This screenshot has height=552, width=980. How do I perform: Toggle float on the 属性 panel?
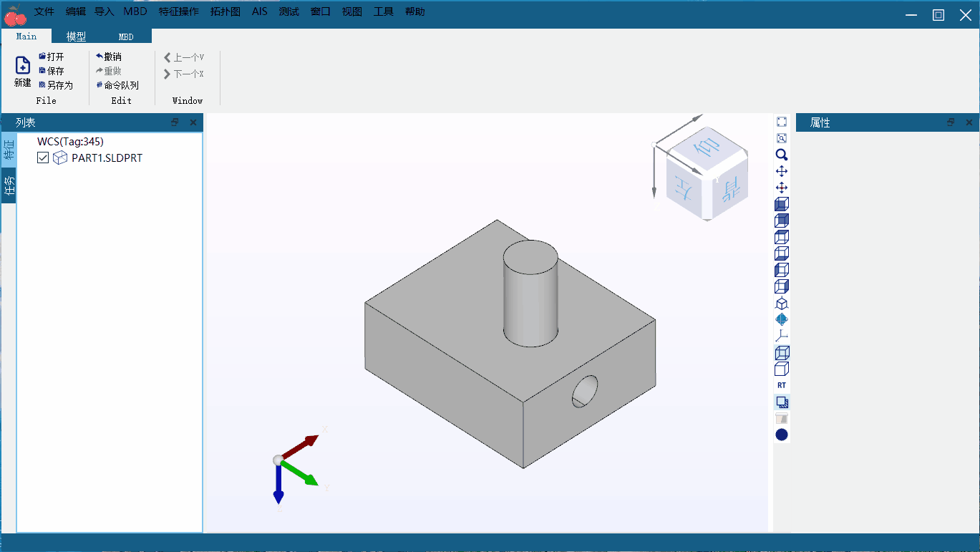pos(951,122)
